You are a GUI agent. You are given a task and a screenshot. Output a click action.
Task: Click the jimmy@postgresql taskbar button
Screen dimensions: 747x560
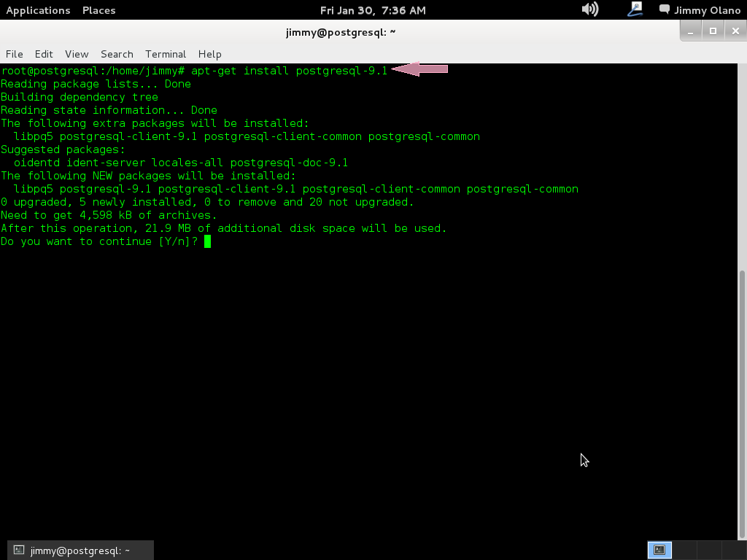click(x=80, y=551)
